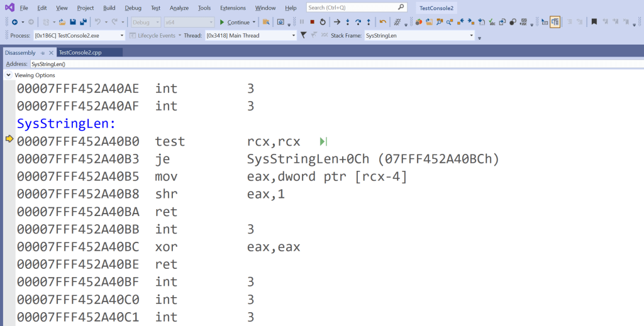
Task: Open the Stack Frame SysStringLen dropdown
Action: click(419, 36)
